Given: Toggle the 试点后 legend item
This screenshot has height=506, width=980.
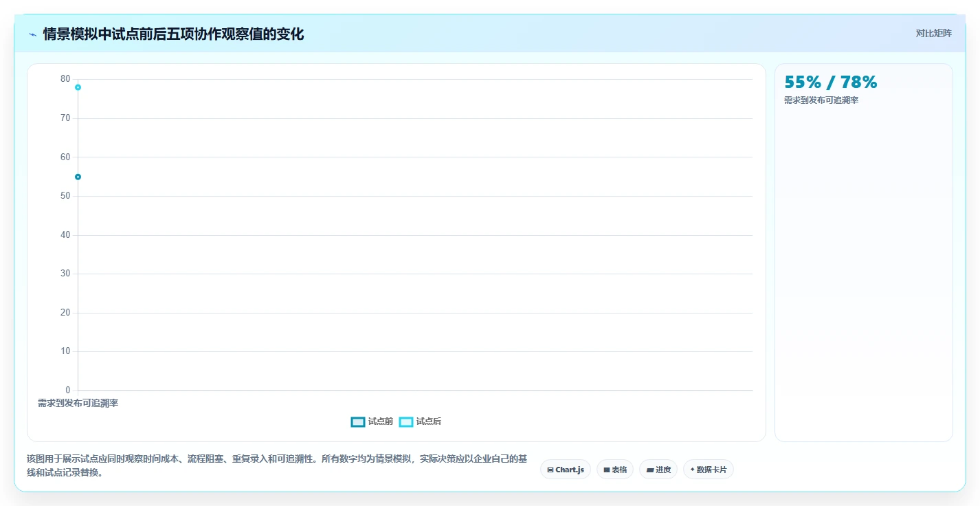Looking at the screenshot, I should click(420, 421).
